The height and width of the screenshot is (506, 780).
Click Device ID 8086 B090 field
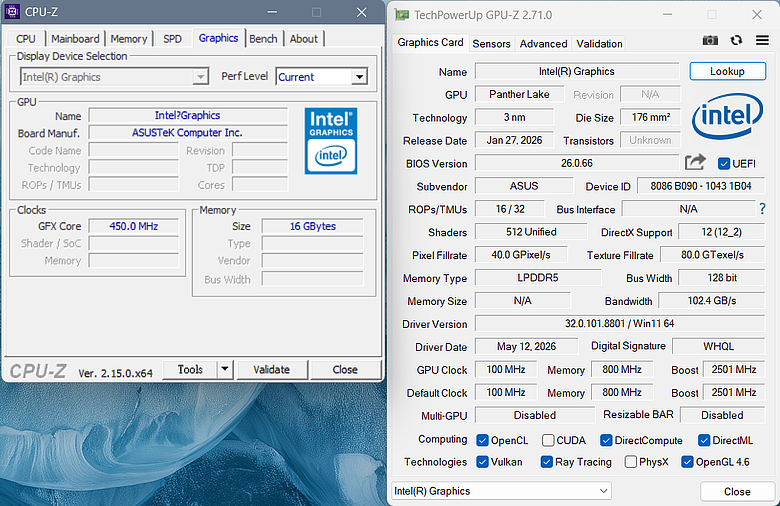click(701, 186)
